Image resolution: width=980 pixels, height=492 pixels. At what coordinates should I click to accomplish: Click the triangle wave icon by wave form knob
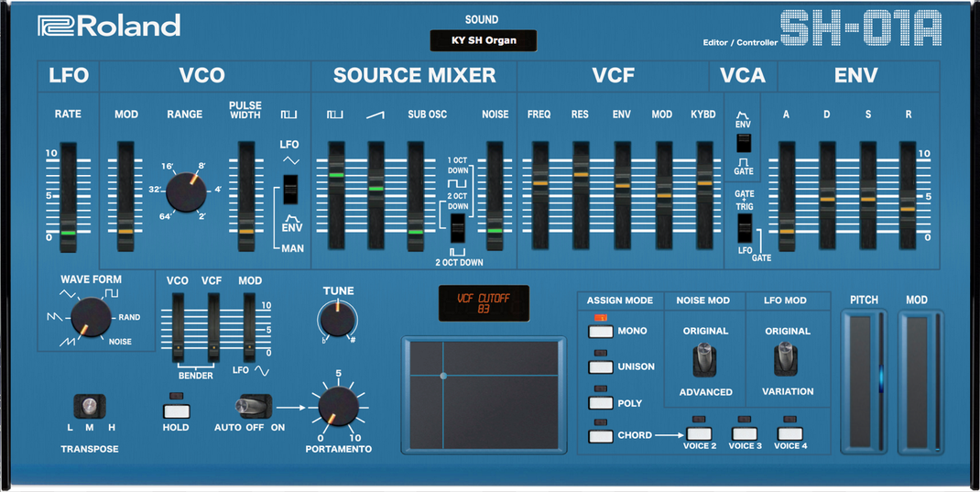[x=68, y=294]
